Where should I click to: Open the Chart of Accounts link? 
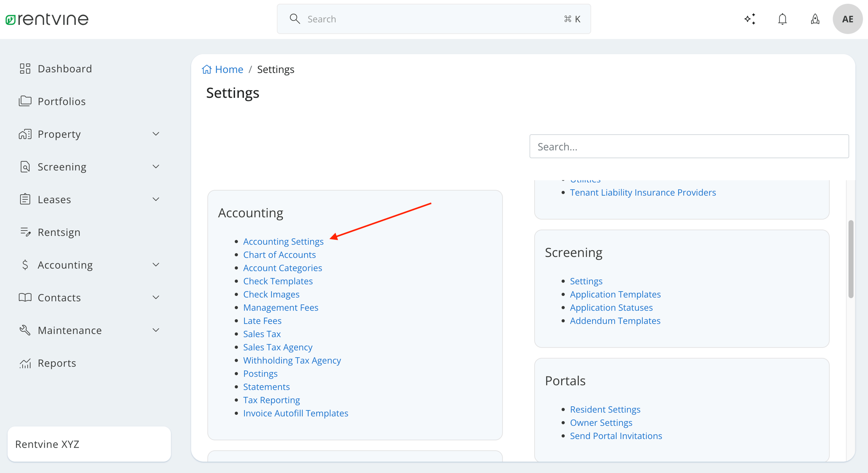[279, 255]
